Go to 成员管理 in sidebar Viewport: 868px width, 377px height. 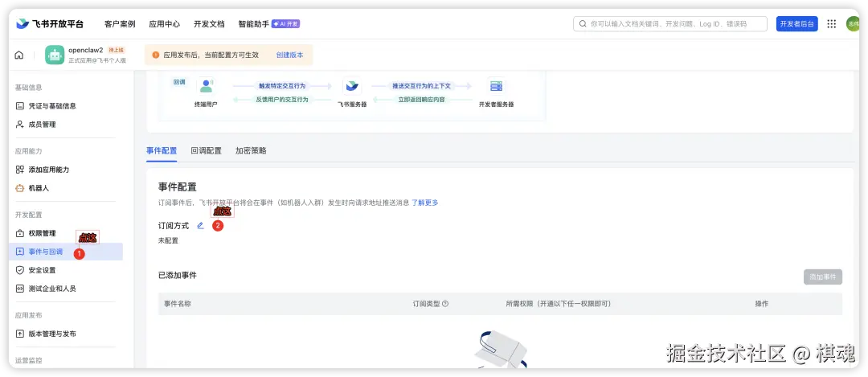click(42, 125)
